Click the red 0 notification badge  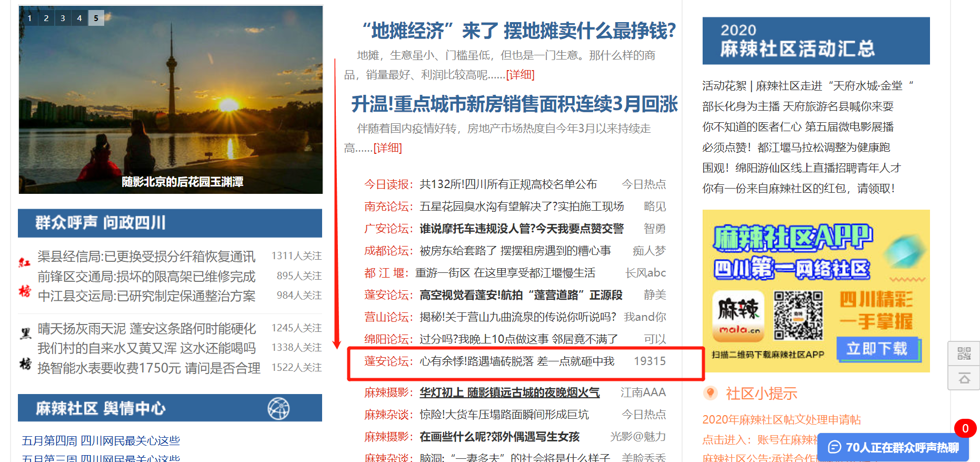965,428
